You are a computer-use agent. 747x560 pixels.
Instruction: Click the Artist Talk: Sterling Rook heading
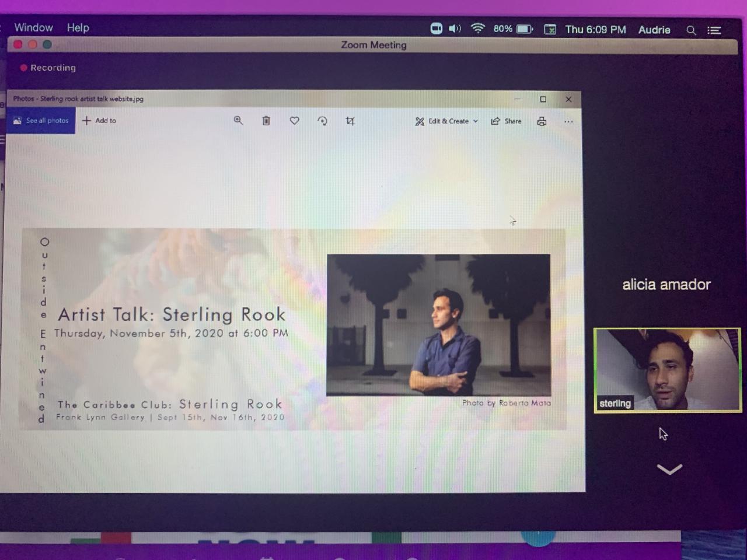coord(172,314)
